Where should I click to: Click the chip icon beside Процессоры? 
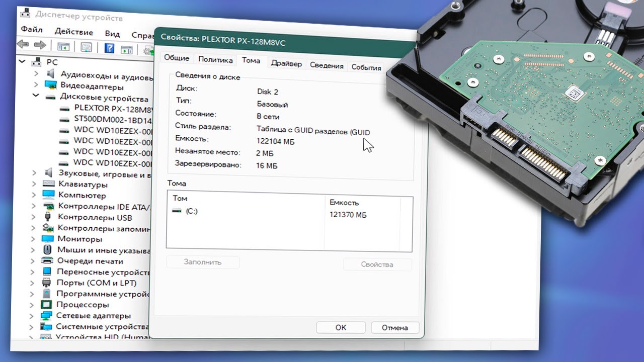pyautogui.click(x=46, y=305)
